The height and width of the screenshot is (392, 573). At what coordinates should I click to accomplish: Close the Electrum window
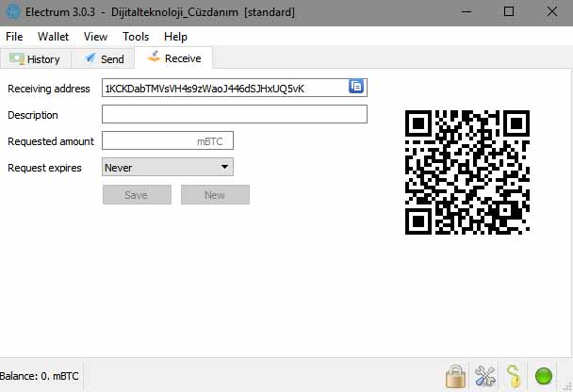(552, 11)
